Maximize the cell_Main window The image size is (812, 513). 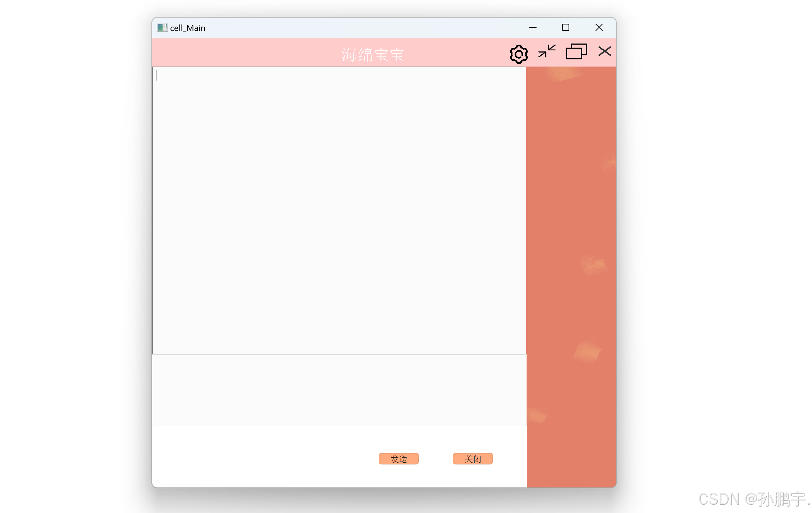[x=566, y=27]
